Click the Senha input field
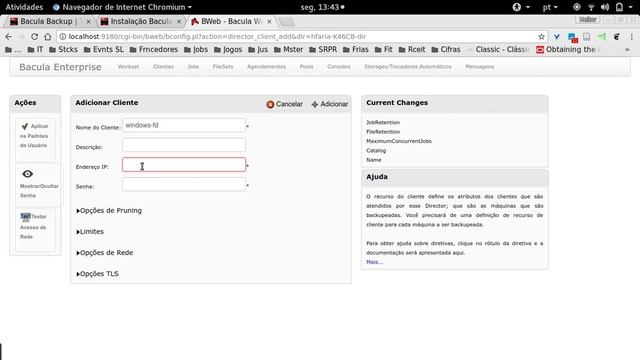The width and height of the screenshot is (640, 360). click(x=184, y=184)
